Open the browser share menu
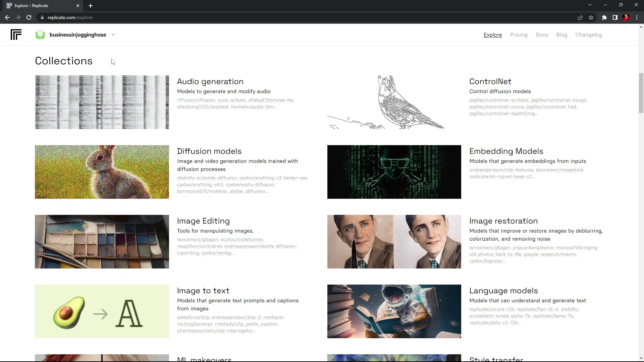644x362 pixels. (x=580, y=17)
